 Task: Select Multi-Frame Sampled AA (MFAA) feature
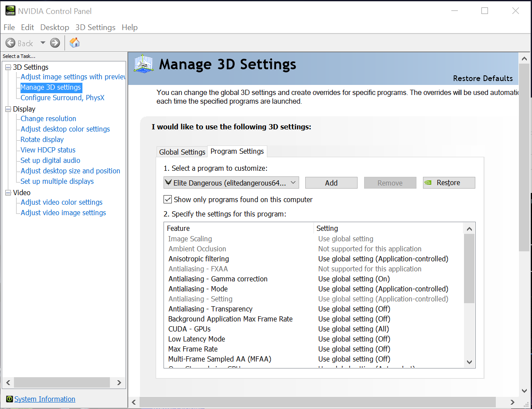(220, 359)
